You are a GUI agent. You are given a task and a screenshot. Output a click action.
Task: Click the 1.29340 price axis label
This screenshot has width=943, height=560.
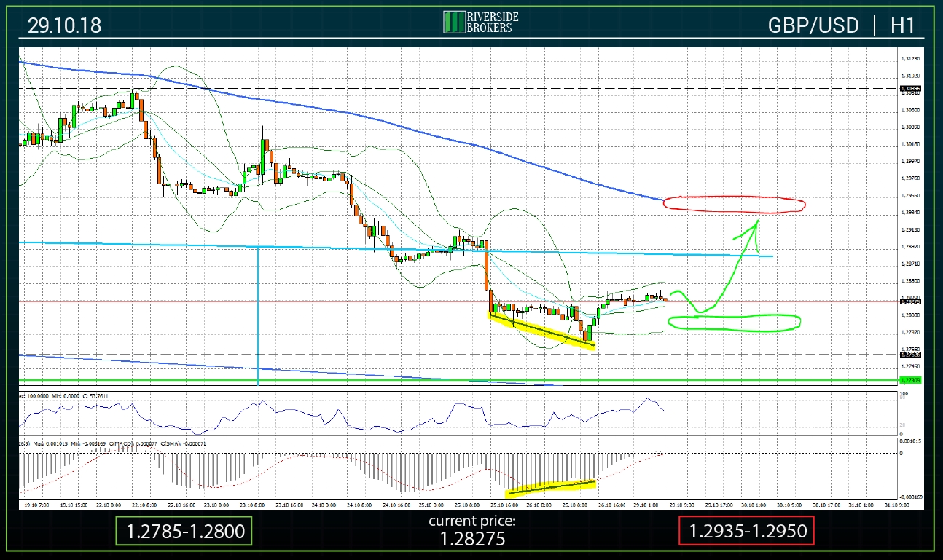[x=911, y=212]
